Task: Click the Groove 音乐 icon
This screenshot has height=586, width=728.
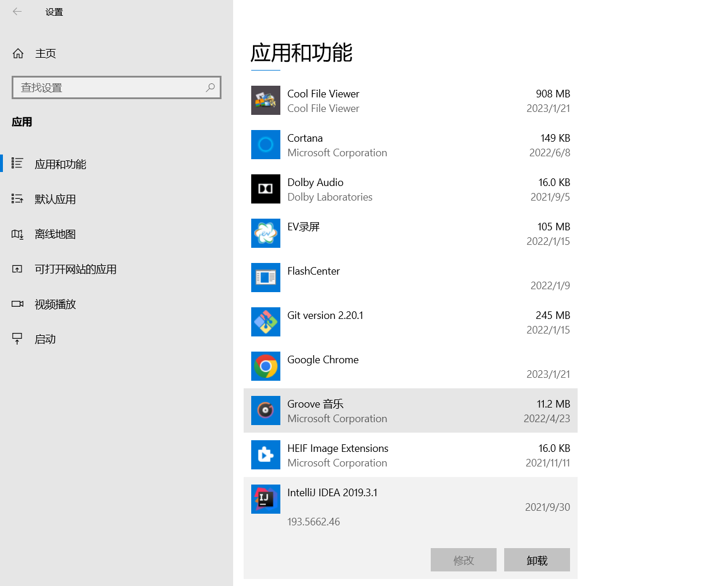Action: click(266, 410)
